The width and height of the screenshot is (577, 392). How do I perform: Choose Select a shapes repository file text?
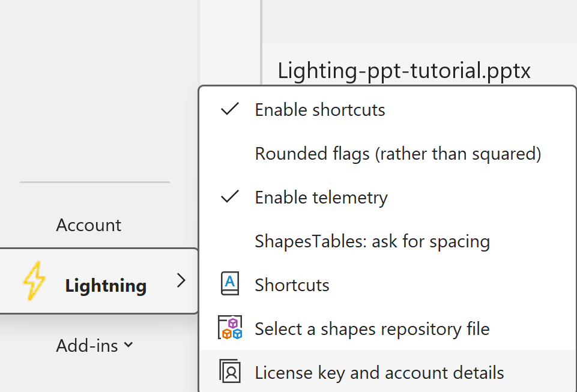click(372, 329)
